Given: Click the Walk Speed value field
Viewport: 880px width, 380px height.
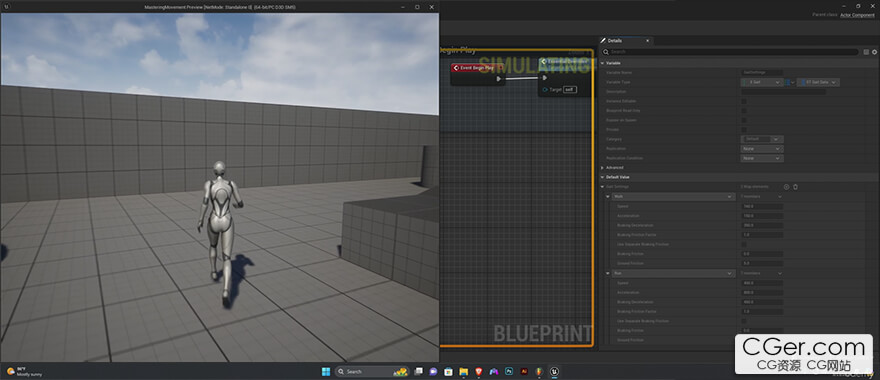Looking at the screenshot, I should pyautogui.click(x=762, y=206).
